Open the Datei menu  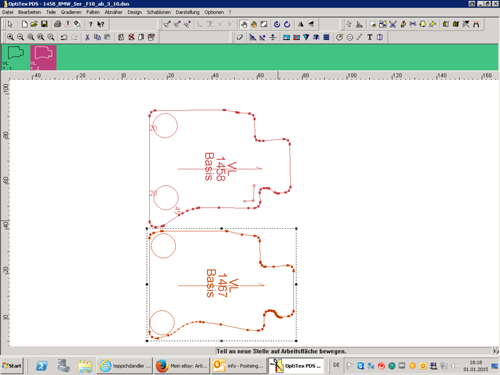click(x=8, y=12)
